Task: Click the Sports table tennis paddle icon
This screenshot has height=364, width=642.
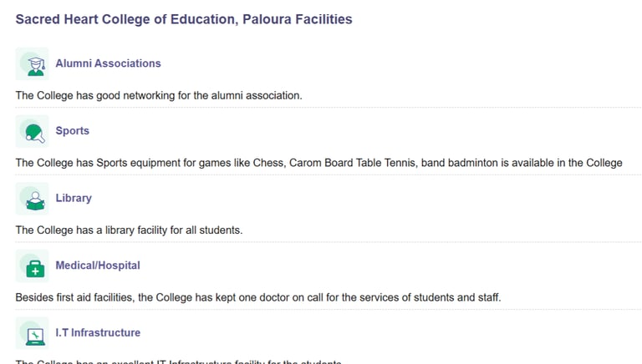Action: coord(32,131)
